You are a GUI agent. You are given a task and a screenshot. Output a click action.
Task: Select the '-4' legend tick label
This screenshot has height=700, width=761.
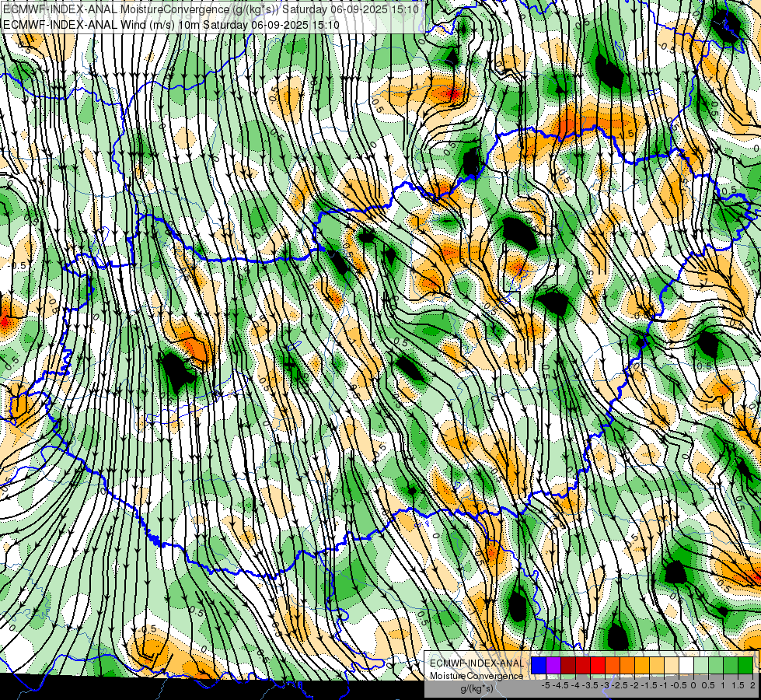click(575, 685)
